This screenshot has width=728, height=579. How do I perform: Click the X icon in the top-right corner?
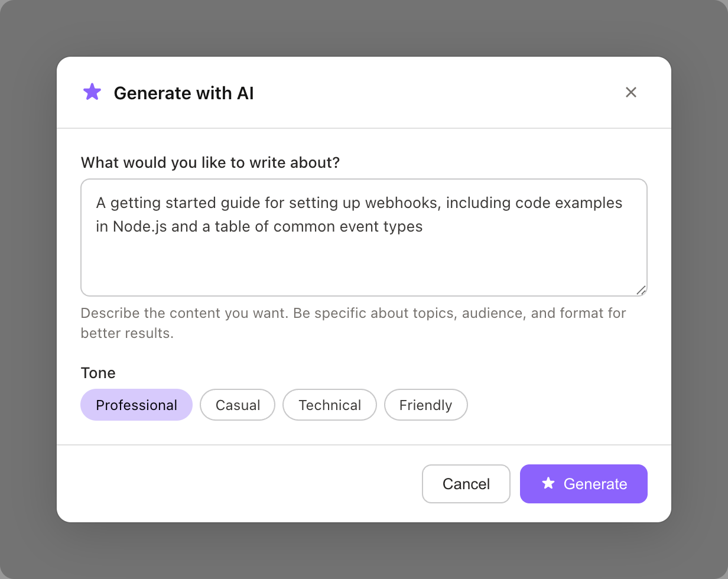631,92
